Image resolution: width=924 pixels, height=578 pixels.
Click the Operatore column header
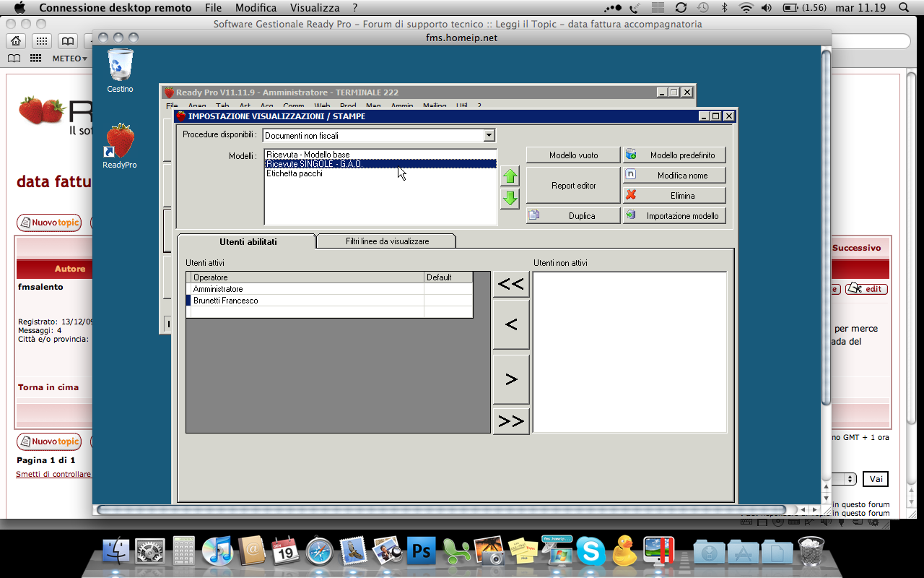pyautogui.click(x=308, y=277)
